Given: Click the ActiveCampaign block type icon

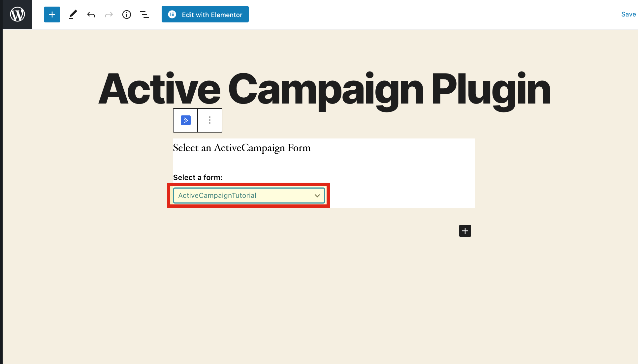Looking at the screenshot, I should tap(186, 120).
